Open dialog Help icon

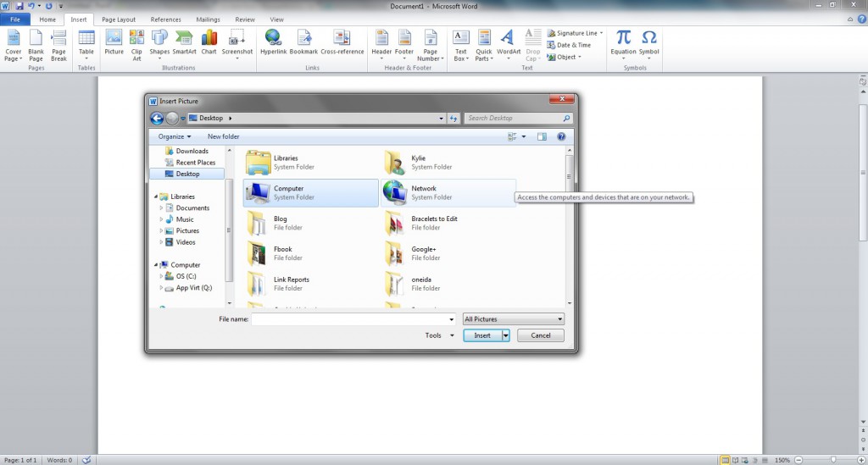[561, 136]
